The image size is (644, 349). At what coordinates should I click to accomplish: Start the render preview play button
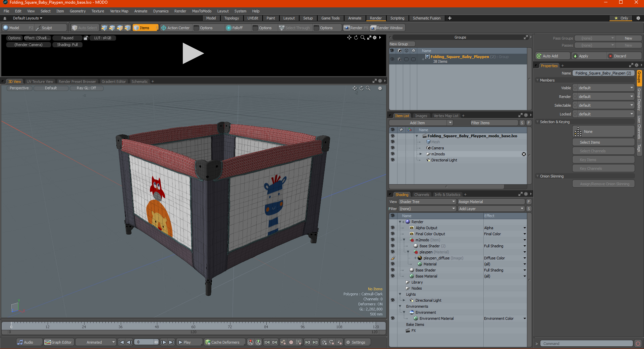[193, 53]
